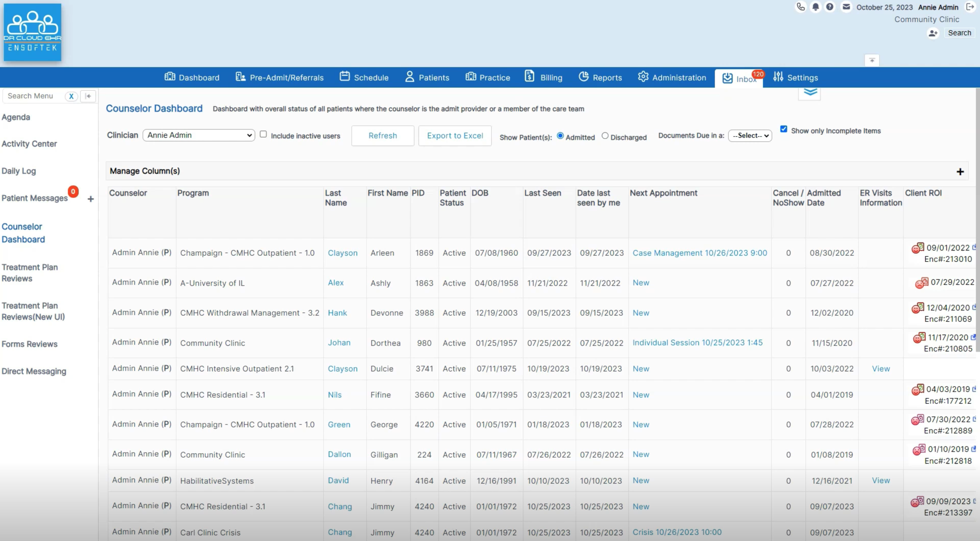This screenshot has height=541, width=980.
Task: Uncheck Show only Incomplete Items
Action: tap(784, 129)
